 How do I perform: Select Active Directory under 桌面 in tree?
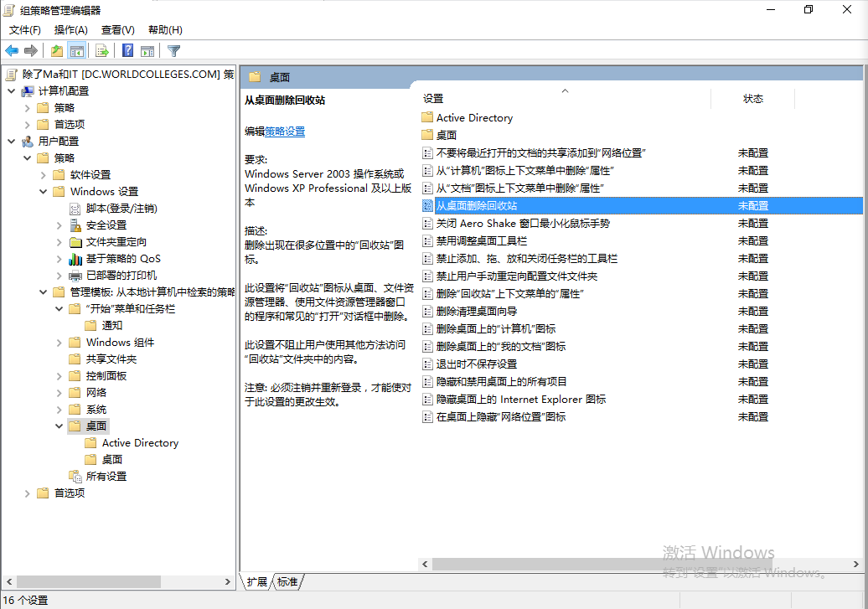pos(140,443)
